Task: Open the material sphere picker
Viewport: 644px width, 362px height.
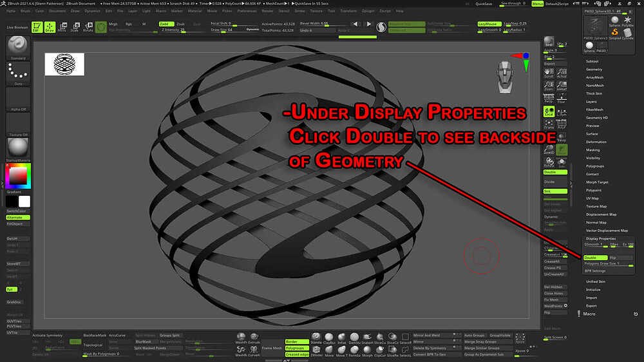Action: 17,149
